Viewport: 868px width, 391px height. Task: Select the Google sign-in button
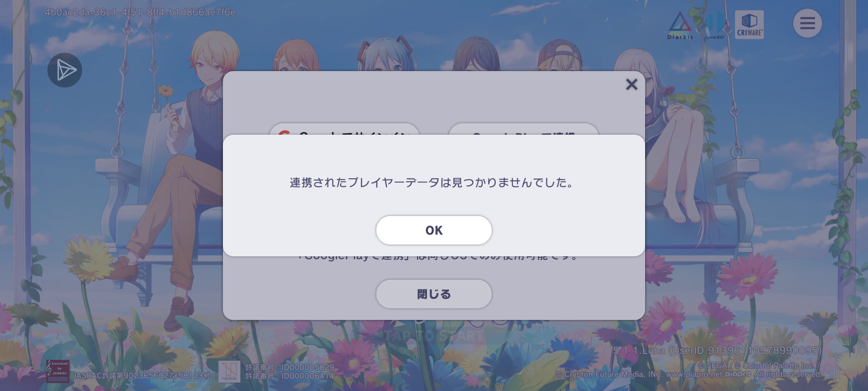344,129
